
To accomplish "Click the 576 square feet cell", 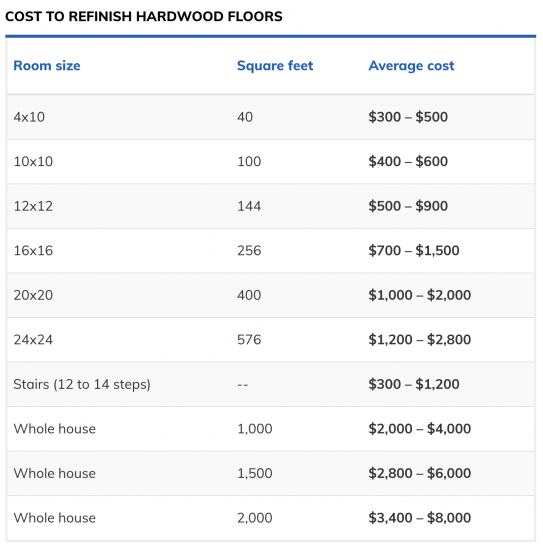I will (249, 340).
